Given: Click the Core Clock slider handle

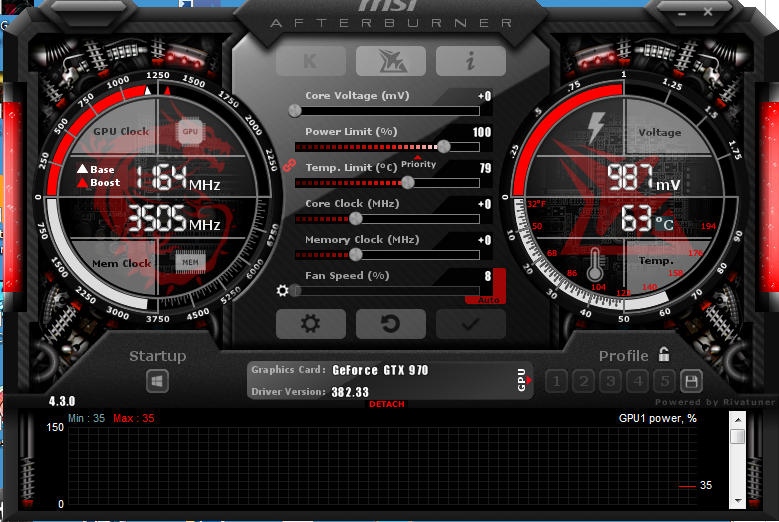Looking at the screenshot, I should tap(356, 219).
